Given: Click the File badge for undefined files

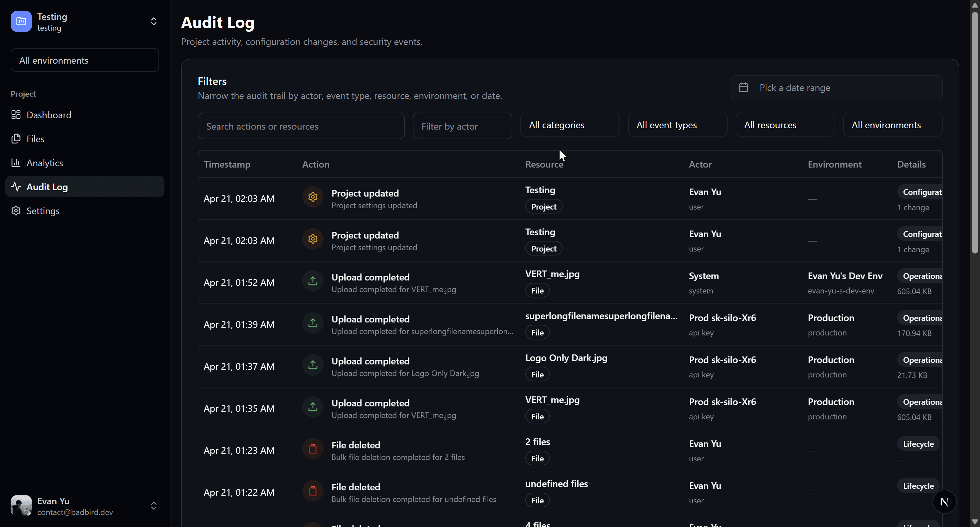Looking at the screenshot, I should (x=537, y=500).
